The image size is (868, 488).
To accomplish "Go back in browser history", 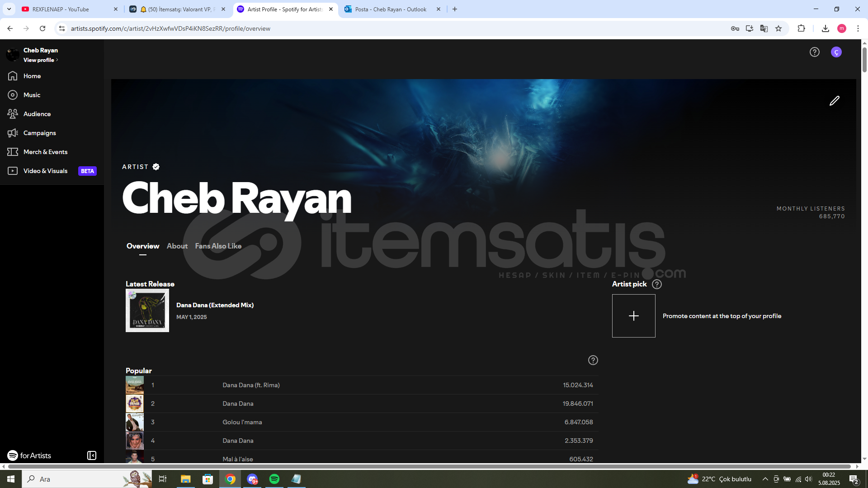I will point(10,28).
